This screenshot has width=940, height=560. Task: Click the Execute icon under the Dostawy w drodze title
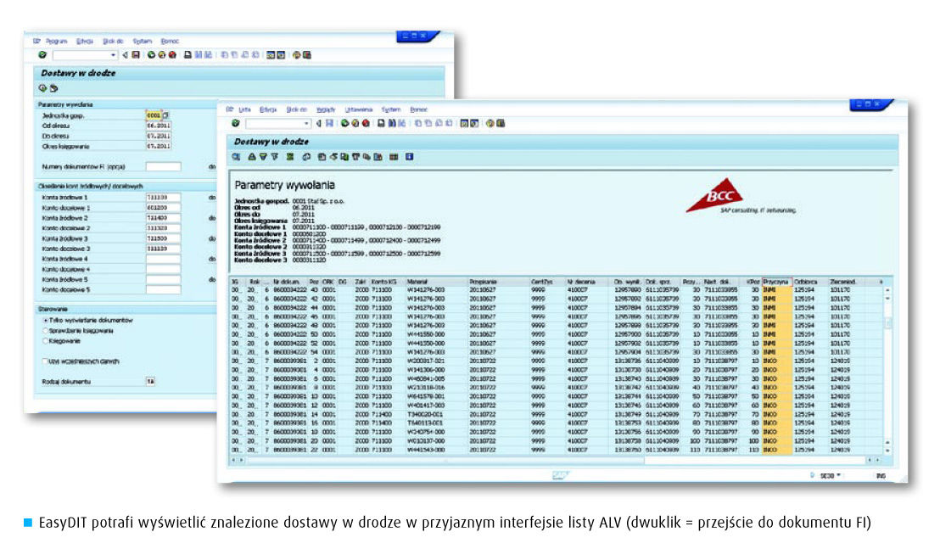[x=42, y=88]
